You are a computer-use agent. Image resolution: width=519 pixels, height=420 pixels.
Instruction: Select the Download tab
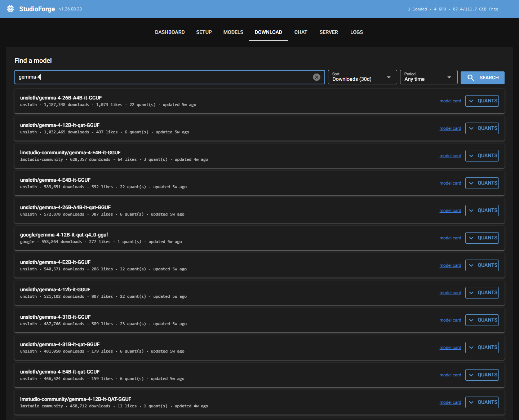[x=269, y=32]
